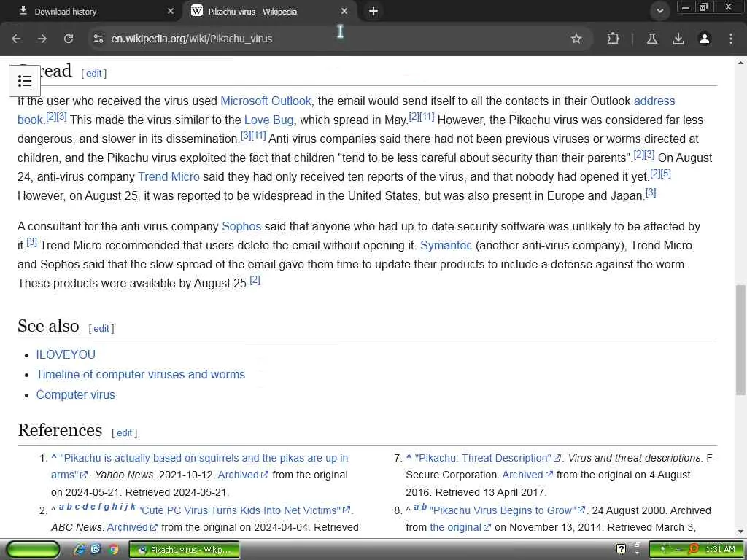Jump to backlink "a" of reference 2
This screenshot has height=560, width=747.
pos(61,507)
